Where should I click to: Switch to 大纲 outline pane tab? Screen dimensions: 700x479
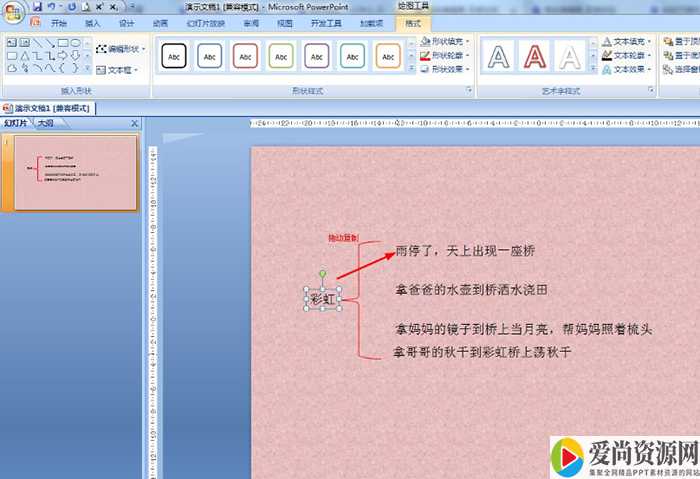click(x=46, y=123)
